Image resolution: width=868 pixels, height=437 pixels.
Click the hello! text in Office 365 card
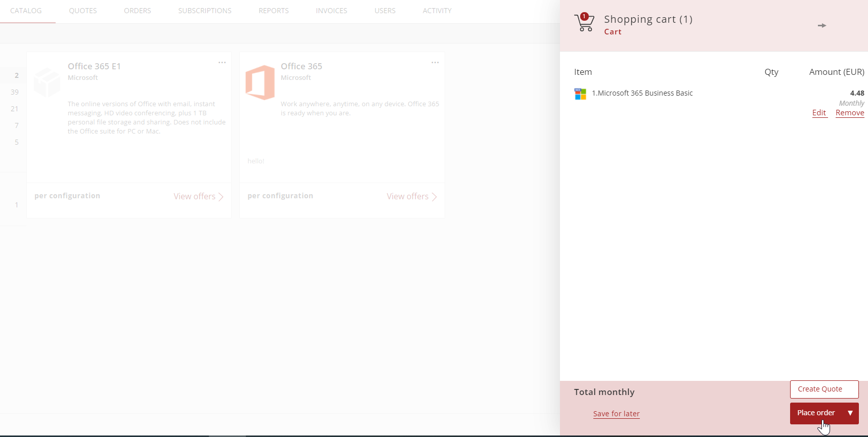tap(256, 161)
